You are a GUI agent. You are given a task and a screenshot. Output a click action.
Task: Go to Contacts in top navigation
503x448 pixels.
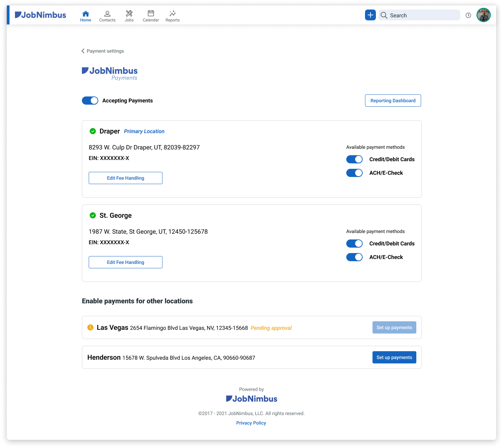(x=107, y=16)
